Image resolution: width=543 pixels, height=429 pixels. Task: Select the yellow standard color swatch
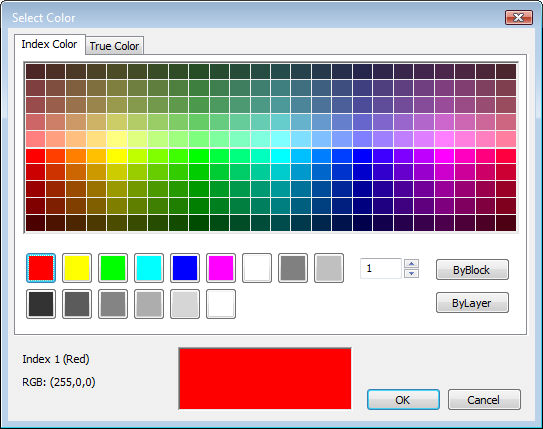tap(77, 268)
